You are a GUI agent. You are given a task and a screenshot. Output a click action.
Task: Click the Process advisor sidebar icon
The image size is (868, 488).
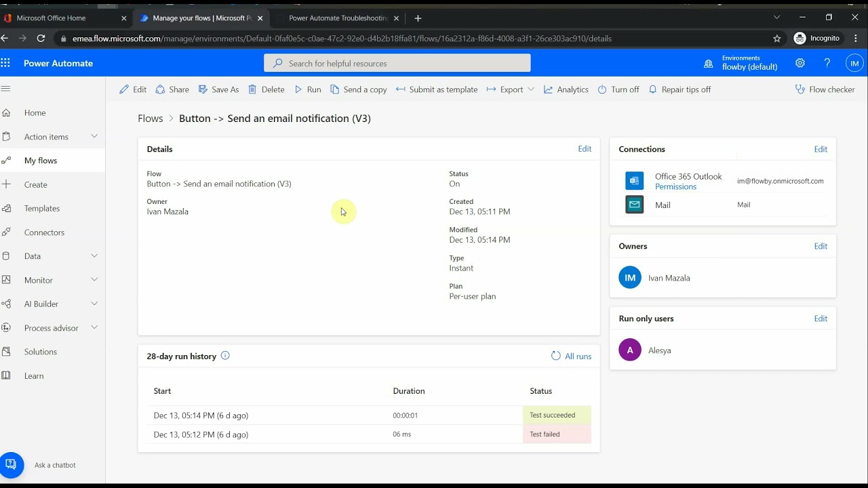click(x=6, y=328)
